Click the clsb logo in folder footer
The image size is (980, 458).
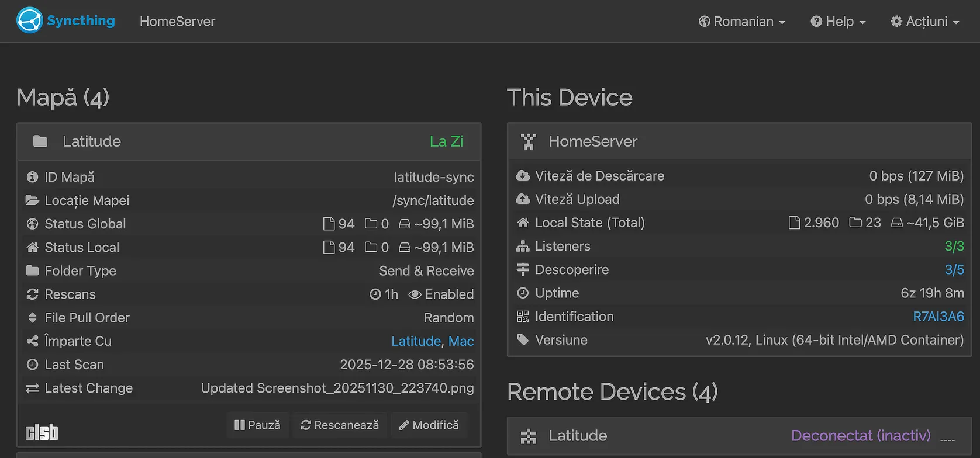(x=42, y=432)
